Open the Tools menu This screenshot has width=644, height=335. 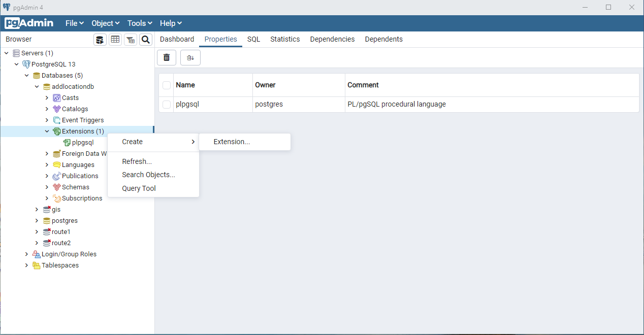[140, 23]
